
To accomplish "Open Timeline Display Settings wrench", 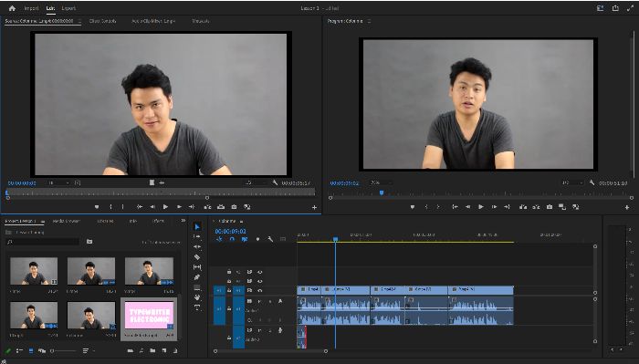I will click(270, 239).
